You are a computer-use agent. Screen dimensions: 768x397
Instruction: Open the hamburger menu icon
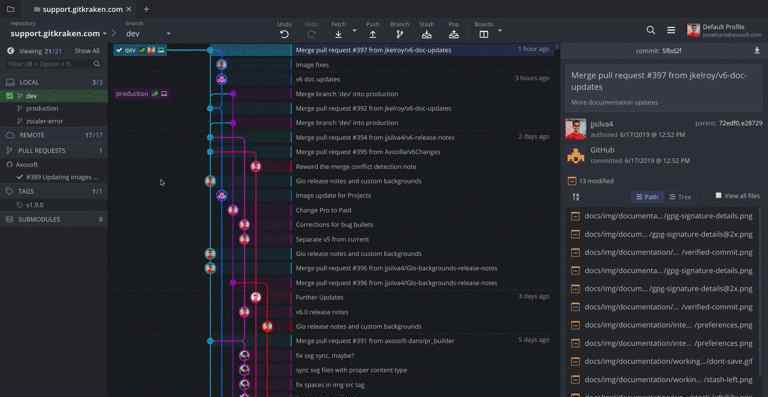click(671, 30)
